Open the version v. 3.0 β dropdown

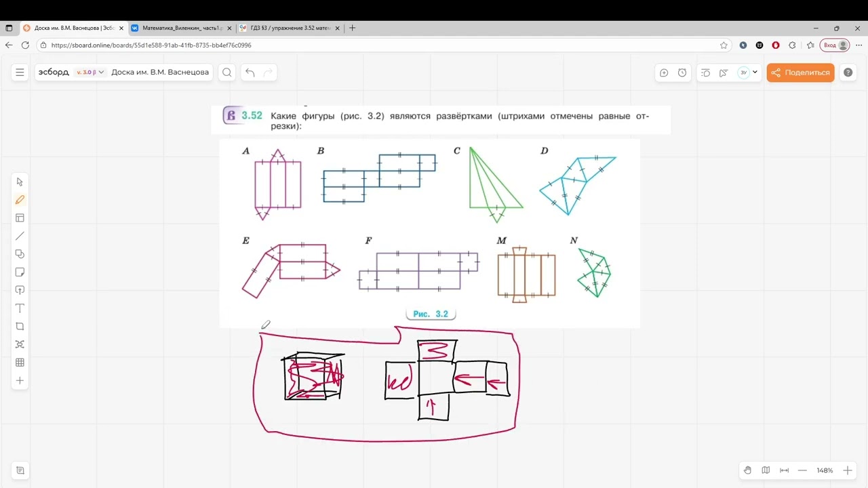[90, 72]
